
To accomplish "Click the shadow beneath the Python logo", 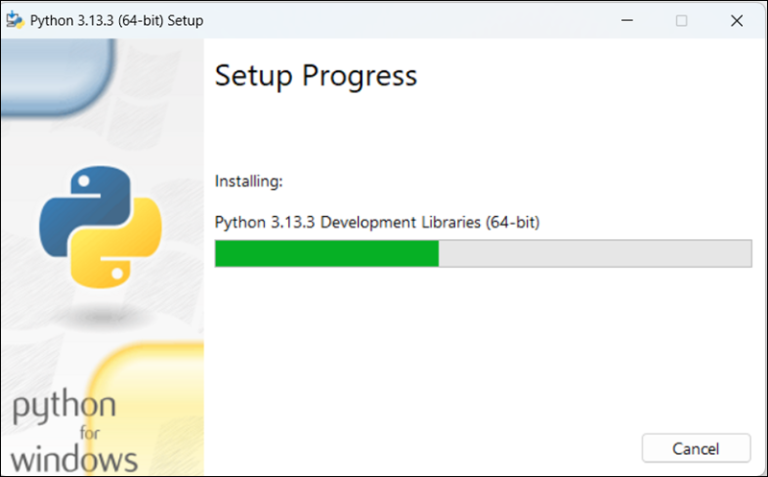I will (98, 316).
